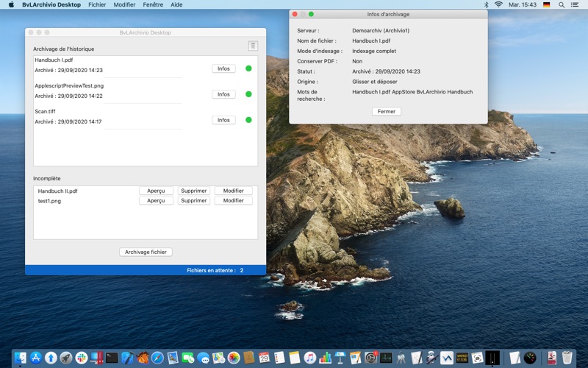Image resolution: width=588 pixels, height=368 pixels.
Task: Open Pages from the Dock
Action: click(x=356, y=358)
